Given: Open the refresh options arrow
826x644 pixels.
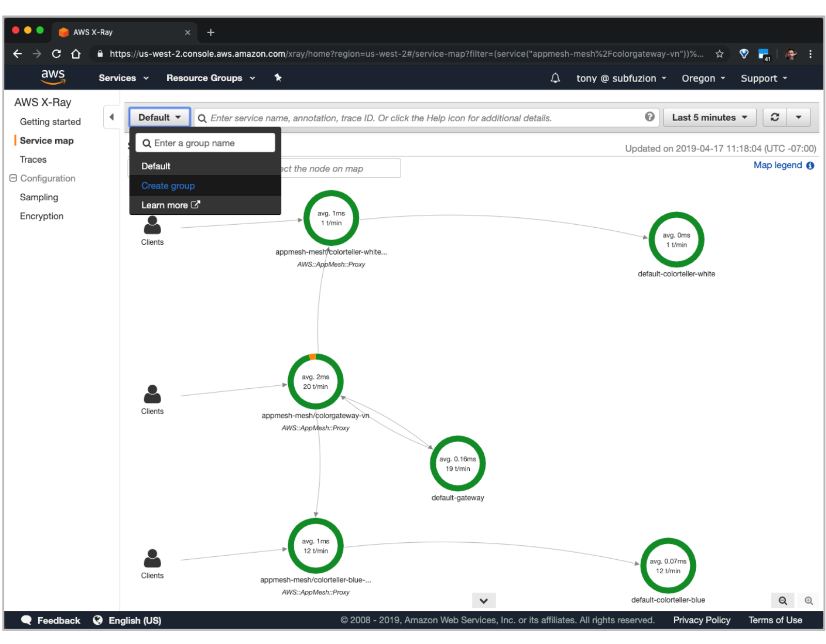Looking at the screenshot, I should 799,117.
